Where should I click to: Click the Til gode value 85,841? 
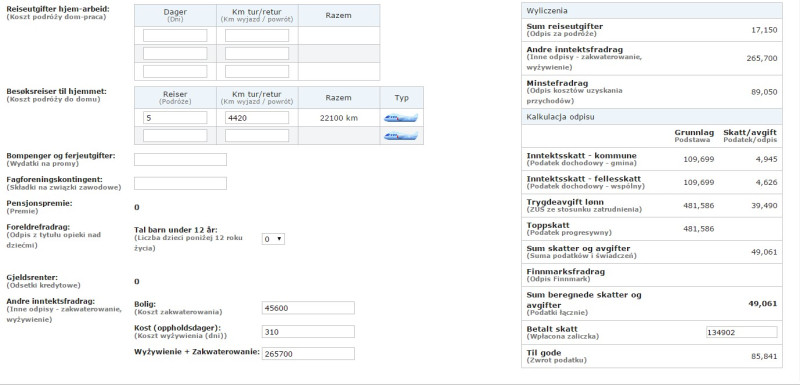tap(764, 356)
